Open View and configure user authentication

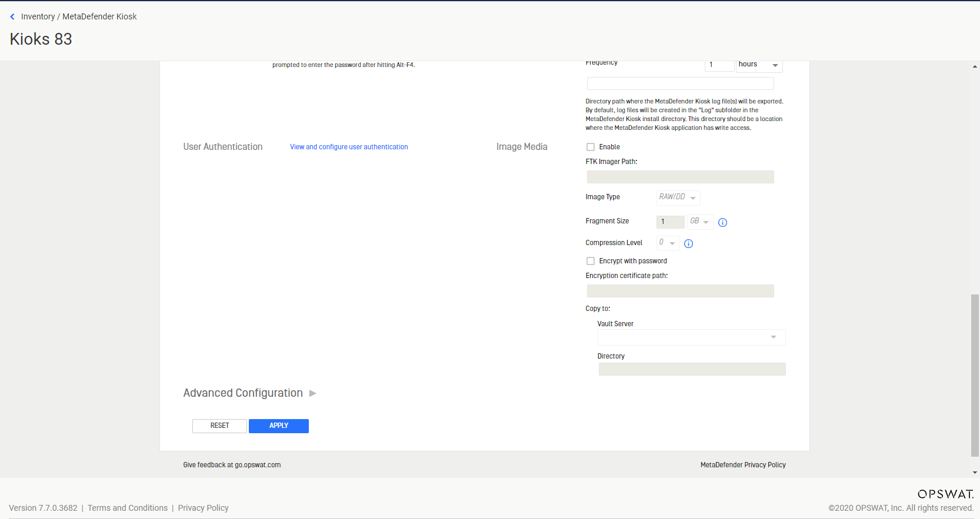coord(349,147)
